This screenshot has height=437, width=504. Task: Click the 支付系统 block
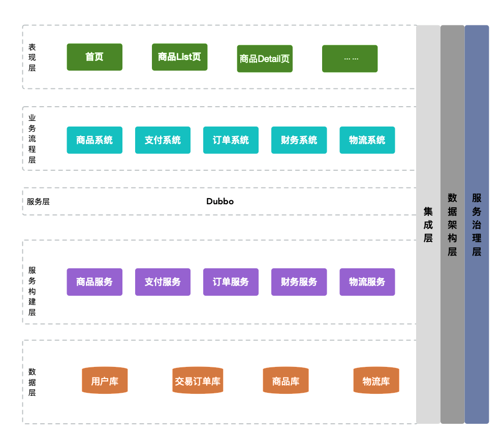point(163,140)
